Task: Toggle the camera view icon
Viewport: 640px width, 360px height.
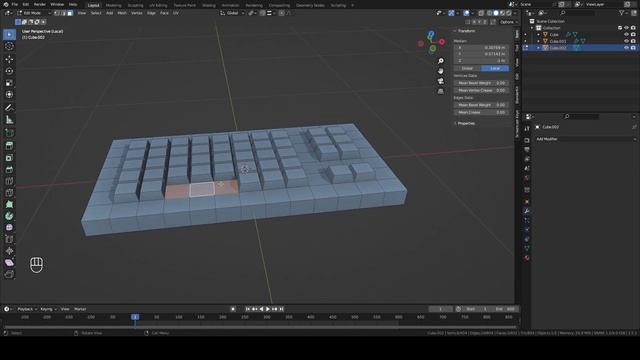Action: click(441, 82)
